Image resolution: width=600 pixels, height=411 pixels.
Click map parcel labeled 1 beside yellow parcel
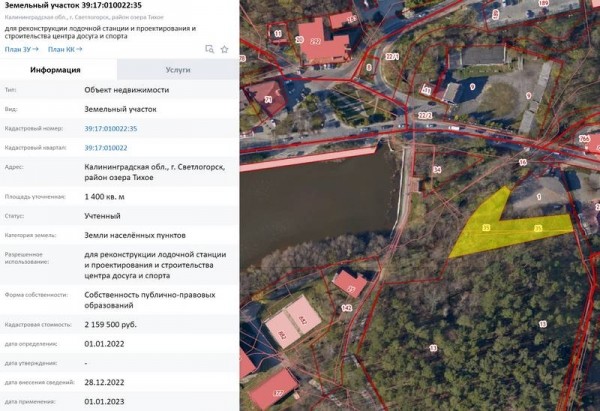(x=539, y=197)
